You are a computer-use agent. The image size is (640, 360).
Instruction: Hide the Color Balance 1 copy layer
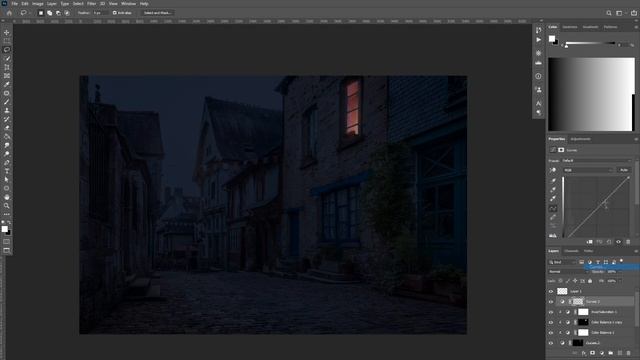tap(551, 322)
